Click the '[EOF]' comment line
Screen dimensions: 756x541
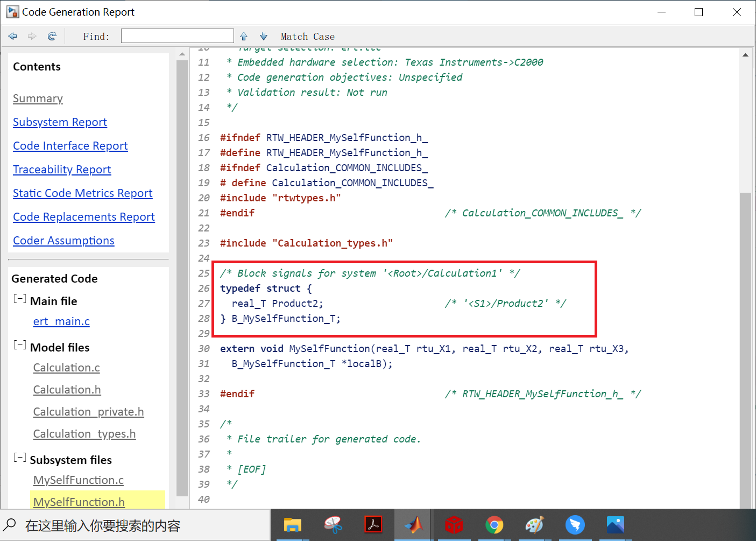pos(246,469)
